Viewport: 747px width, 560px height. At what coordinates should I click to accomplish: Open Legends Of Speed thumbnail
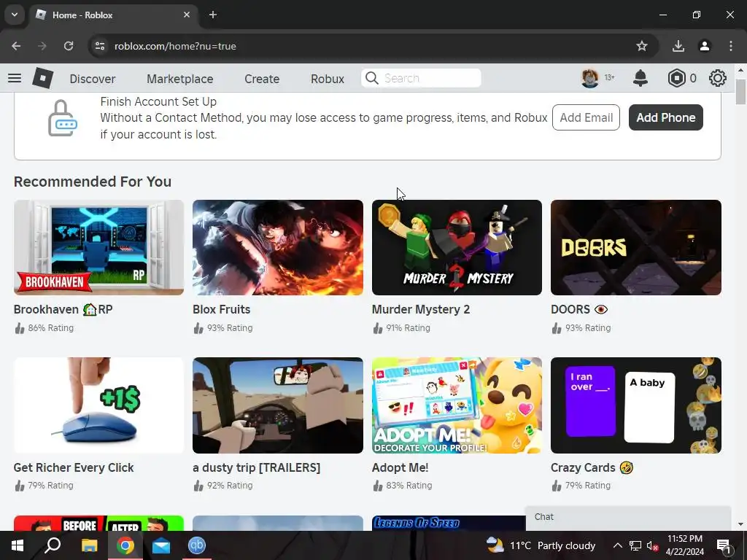449,523
